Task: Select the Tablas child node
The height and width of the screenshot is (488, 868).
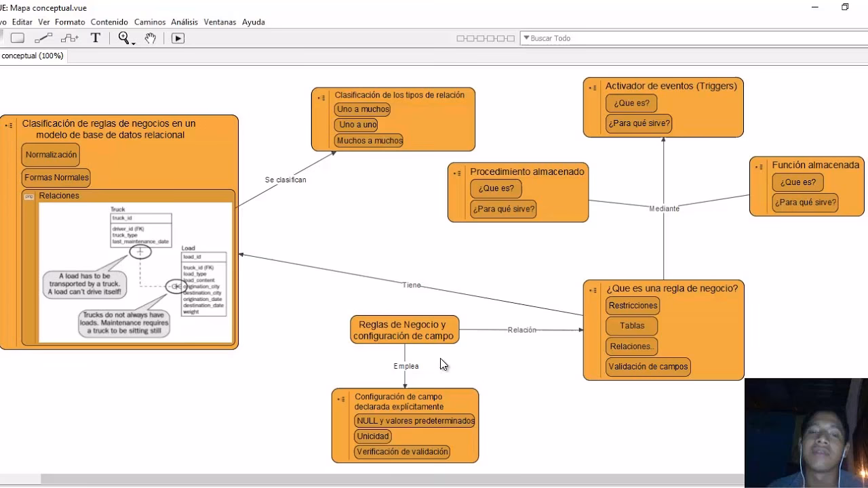Action: pyautogui.click(x=632, y=326)
